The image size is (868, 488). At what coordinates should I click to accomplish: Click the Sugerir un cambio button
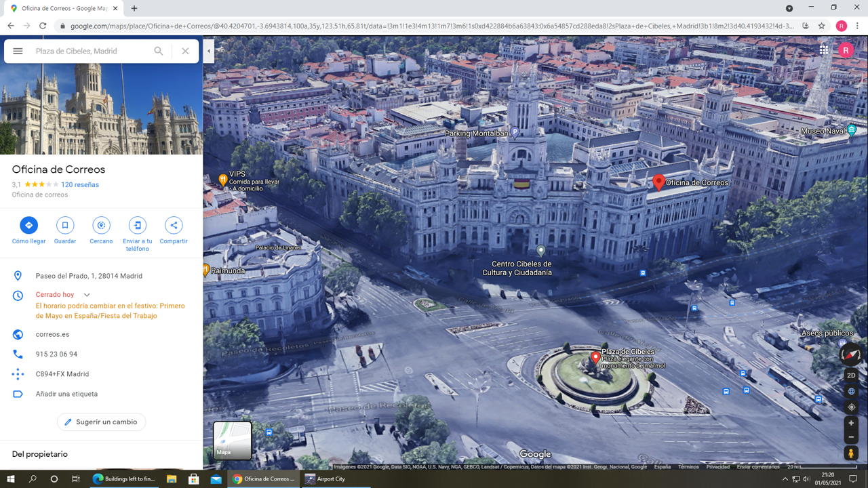[x=101, y=422]
